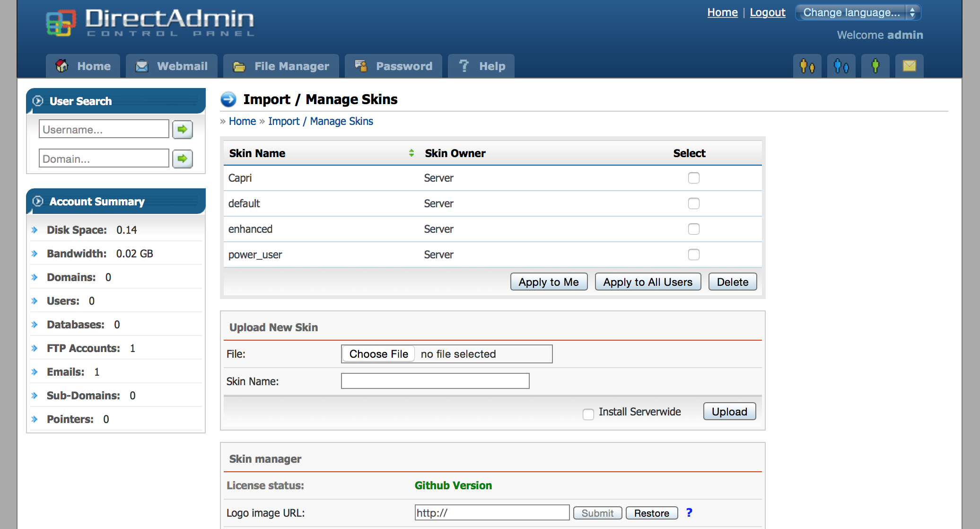
Task: Click the Submit logo URL button
Action: 597,513
